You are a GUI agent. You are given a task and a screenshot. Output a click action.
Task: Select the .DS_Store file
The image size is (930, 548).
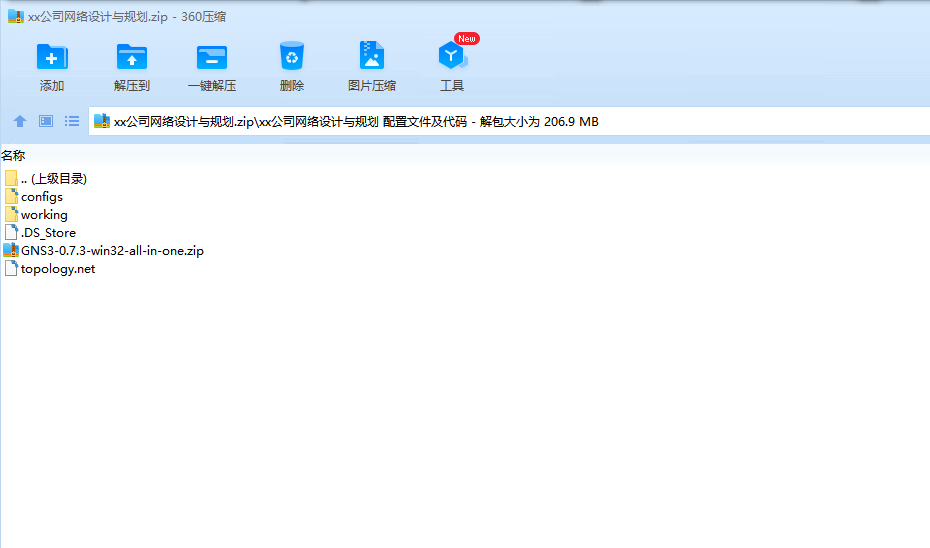[x=40, y=233]
